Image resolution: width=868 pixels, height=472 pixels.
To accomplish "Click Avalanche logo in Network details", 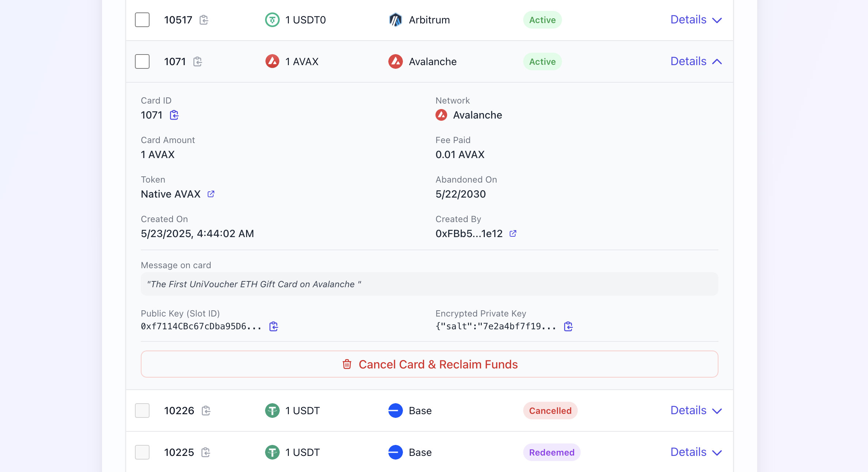I will 441,115.
